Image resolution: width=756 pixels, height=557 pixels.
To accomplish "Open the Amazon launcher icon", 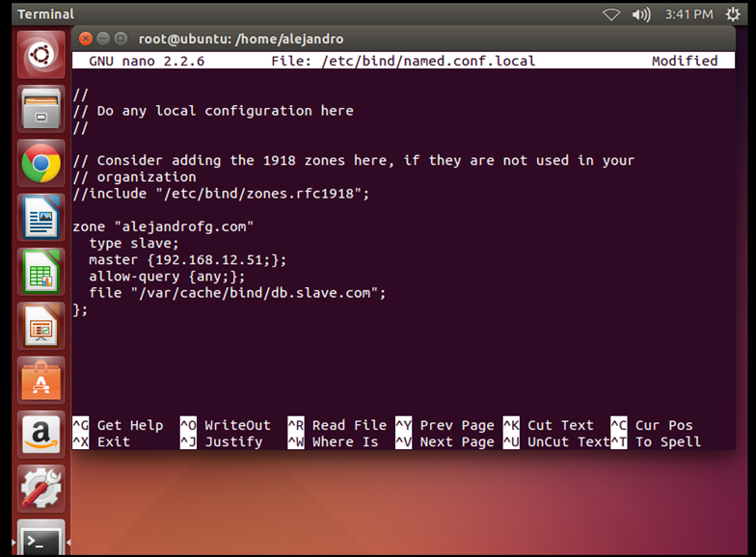I will pos(40,435).
